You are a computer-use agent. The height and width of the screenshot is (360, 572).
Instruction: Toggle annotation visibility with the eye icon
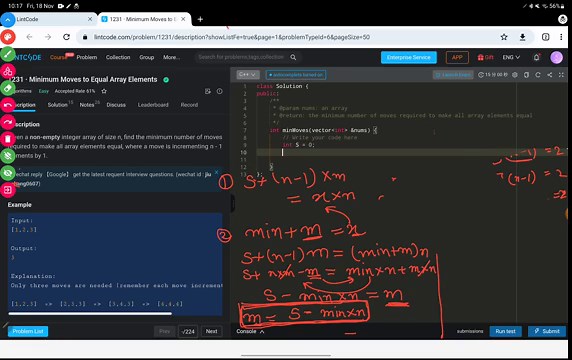point(8,173)
